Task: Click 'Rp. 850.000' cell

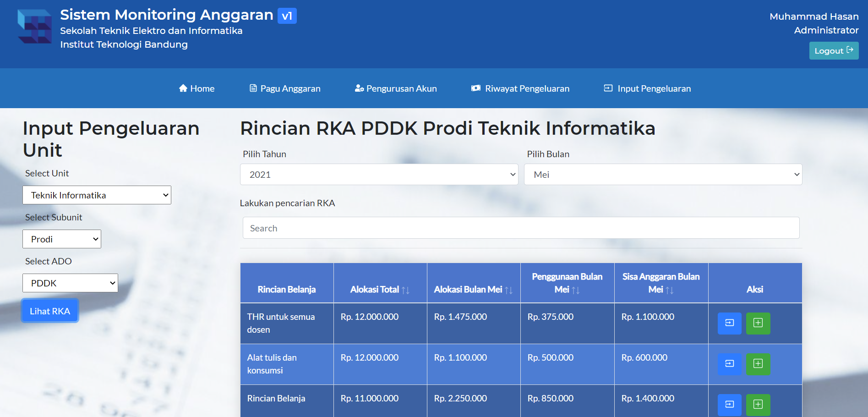Action: [x=567, y=401]
